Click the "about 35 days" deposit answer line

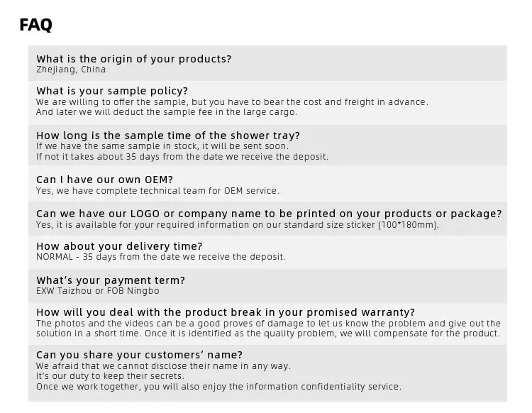[x=182, y=157]
